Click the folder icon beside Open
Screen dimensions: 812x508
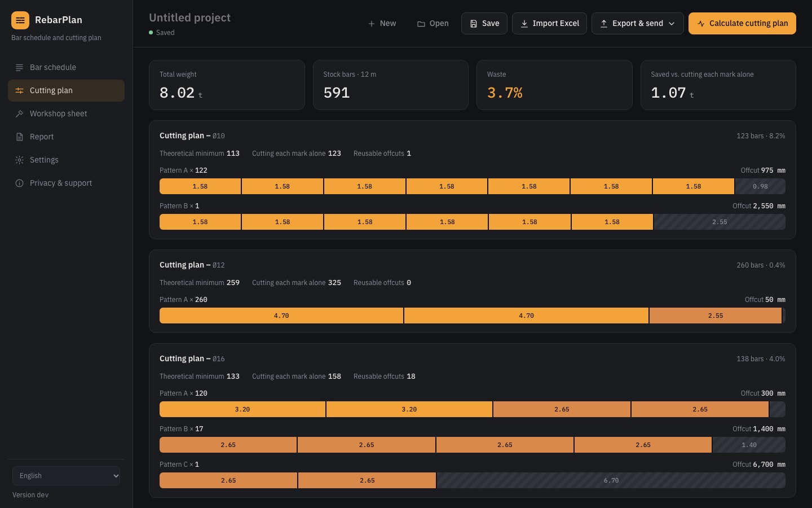coord(421,24)
